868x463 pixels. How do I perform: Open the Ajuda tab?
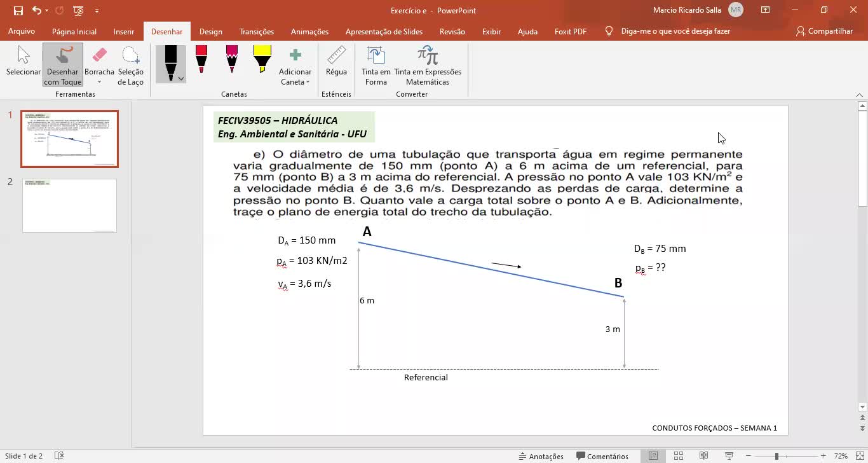pos(527,31)
